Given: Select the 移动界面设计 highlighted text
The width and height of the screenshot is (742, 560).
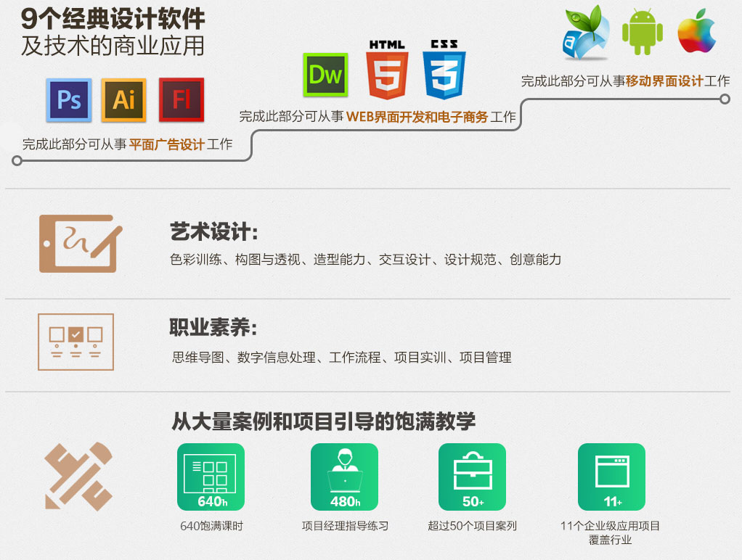Looking at the screenshot, I should 664,81.
